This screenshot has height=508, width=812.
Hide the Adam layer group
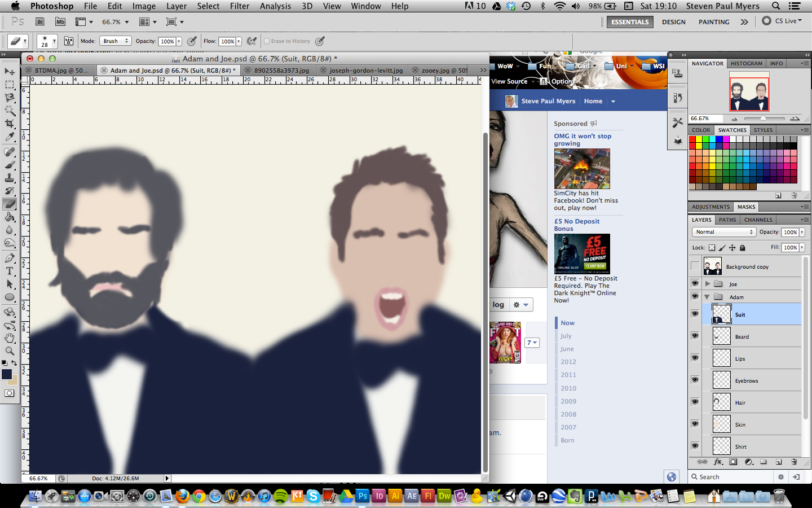695,296
